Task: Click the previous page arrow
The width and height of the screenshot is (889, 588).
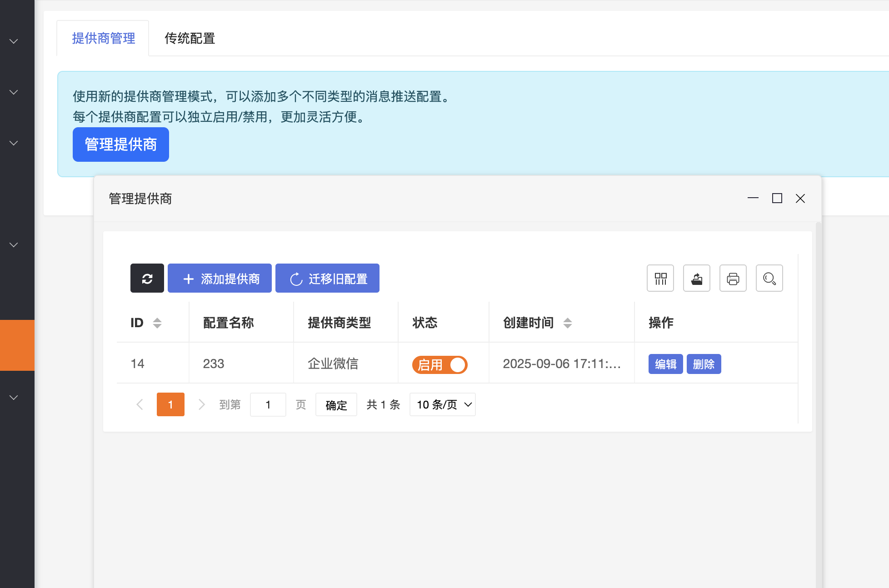Action: point(140,404)
